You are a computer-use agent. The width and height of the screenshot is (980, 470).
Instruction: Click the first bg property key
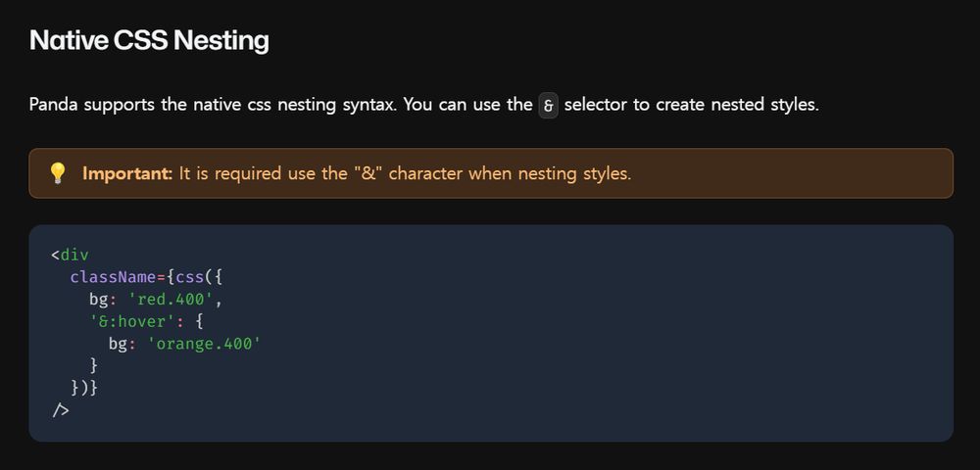[x=98, y=300]
